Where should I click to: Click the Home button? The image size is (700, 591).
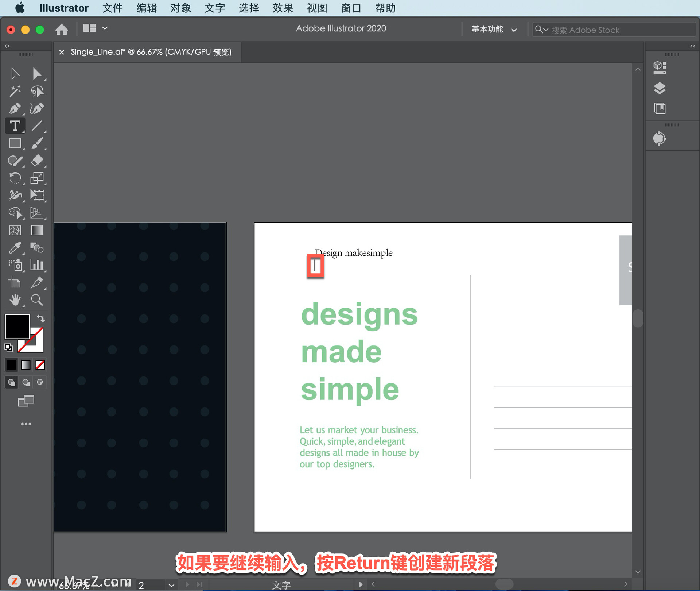[x=62, y=29]
